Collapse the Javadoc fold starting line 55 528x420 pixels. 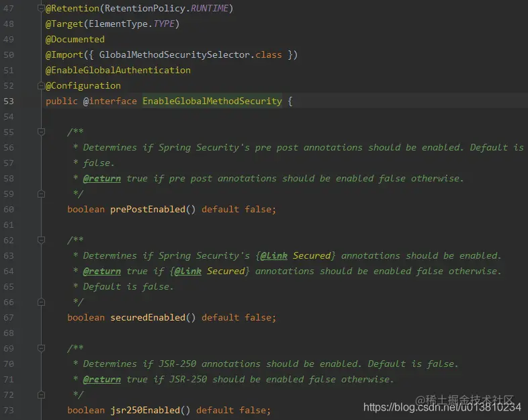41,132
